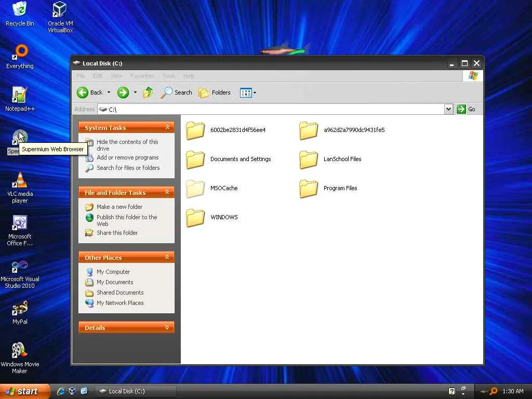Viewport: 532px width, 399px height.
Task: Open the Forward history dropdown arrow
Action: pyautogui.click(x=136, y=92)
